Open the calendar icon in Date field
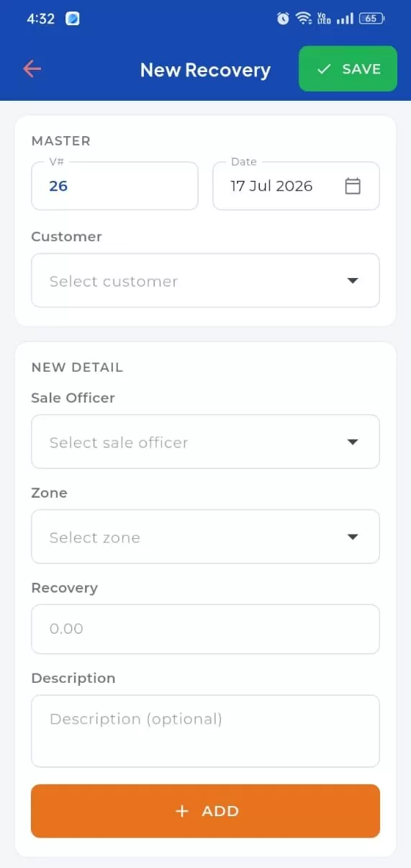 tap(353, 186)
